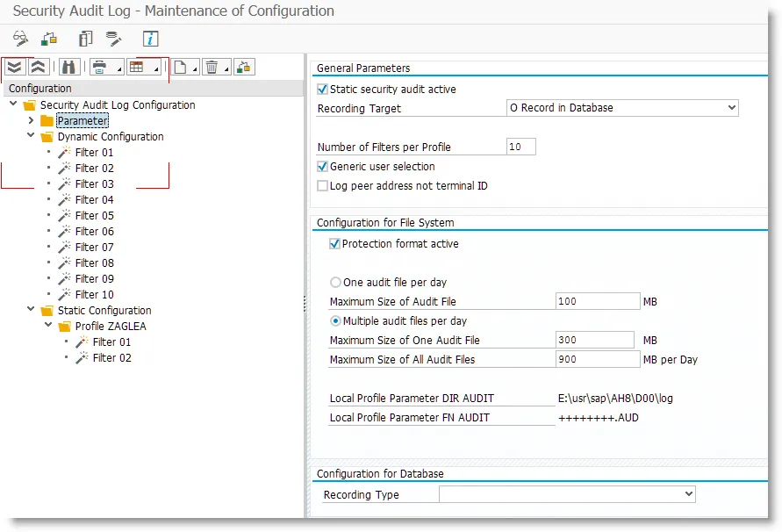This screenshot has height=532, width=782.
Task: Open the Recording Type dropdown
Action: pos(567,495)
